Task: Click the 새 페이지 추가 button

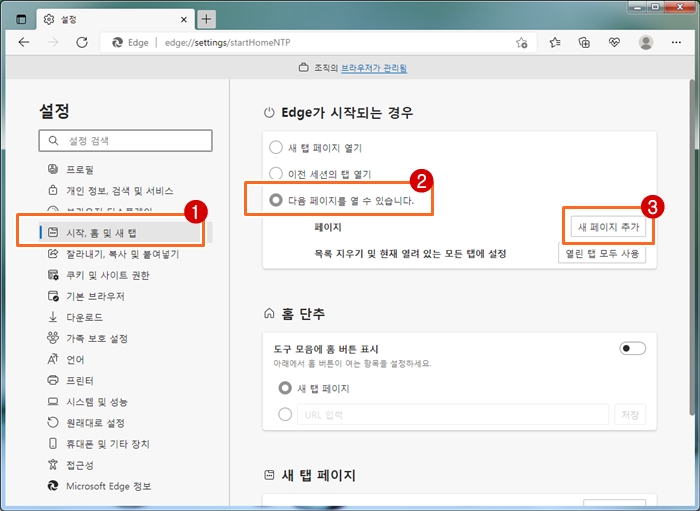Action: point(608,227)
